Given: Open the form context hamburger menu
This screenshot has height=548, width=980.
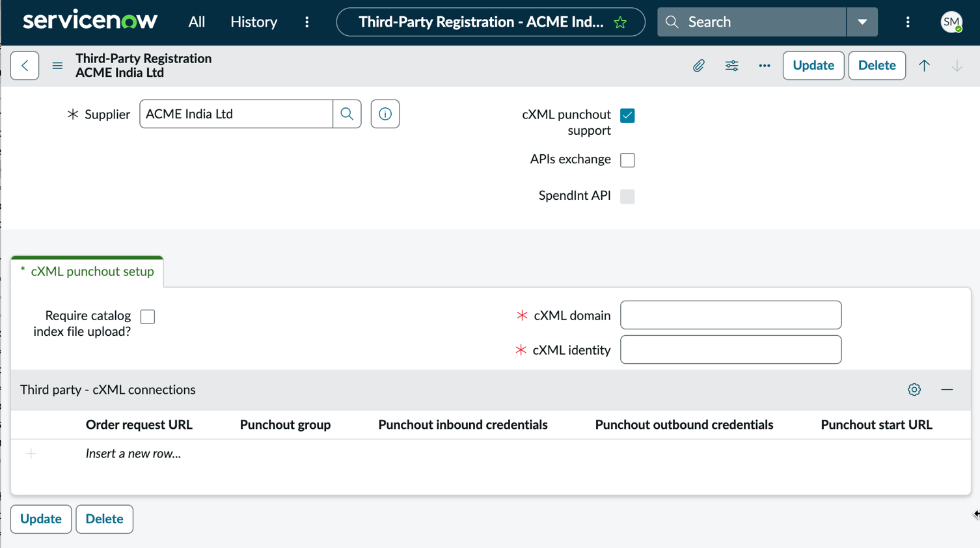Looking at the screenshot, I should (57, 66).
